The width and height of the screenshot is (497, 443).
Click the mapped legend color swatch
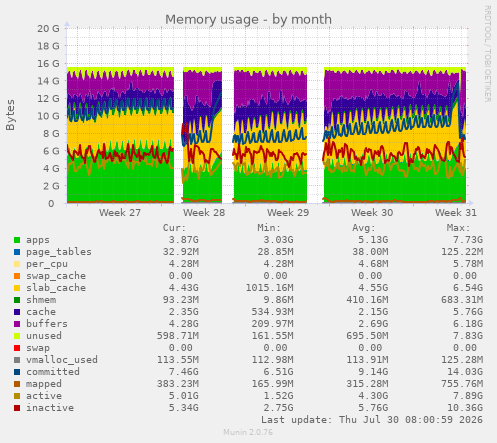(x=17, y=384)
